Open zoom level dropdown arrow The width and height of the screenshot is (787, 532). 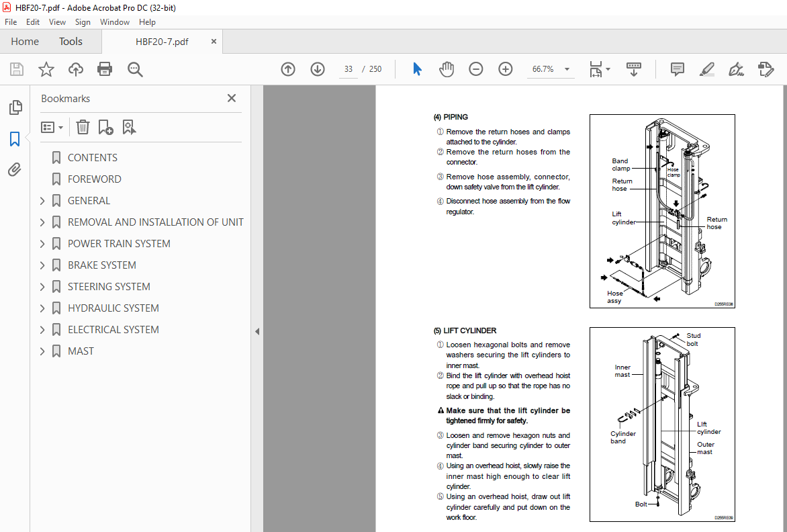[x=567, y=69]
